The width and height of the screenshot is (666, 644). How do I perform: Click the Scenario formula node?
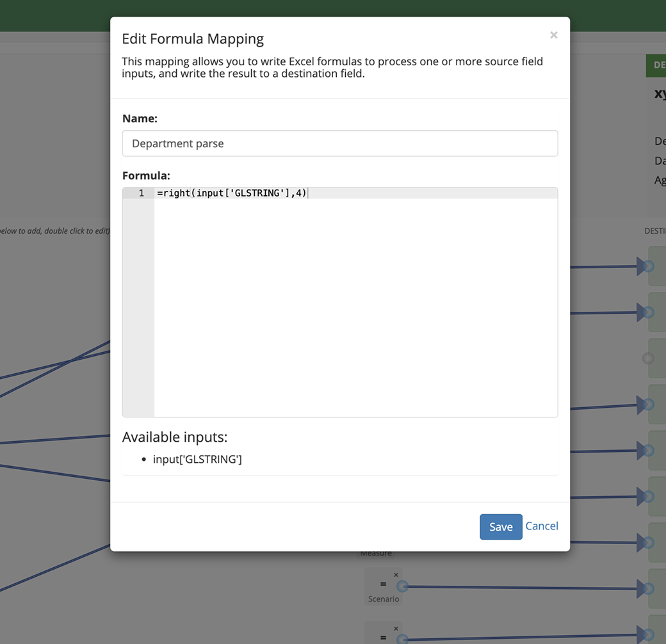tap(383, 588)
